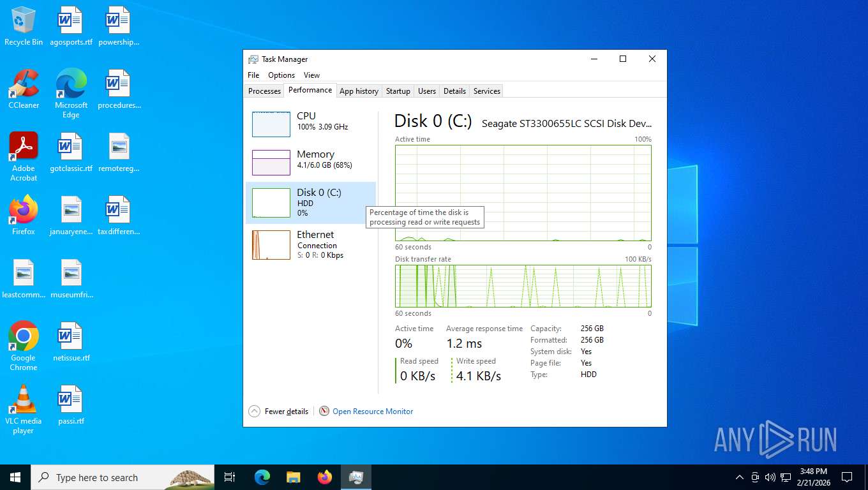
Task: Switch to the Users tab
Action: click(x=427, y=91)
